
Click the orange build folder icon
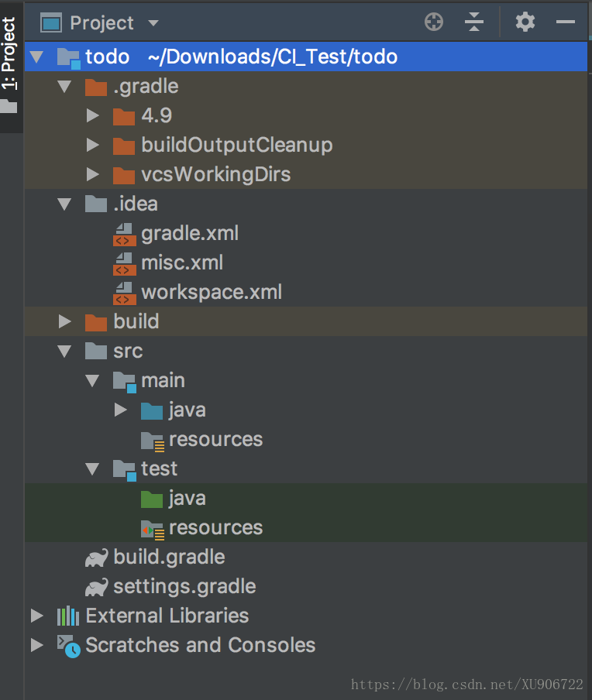click(x=96, y=322)
